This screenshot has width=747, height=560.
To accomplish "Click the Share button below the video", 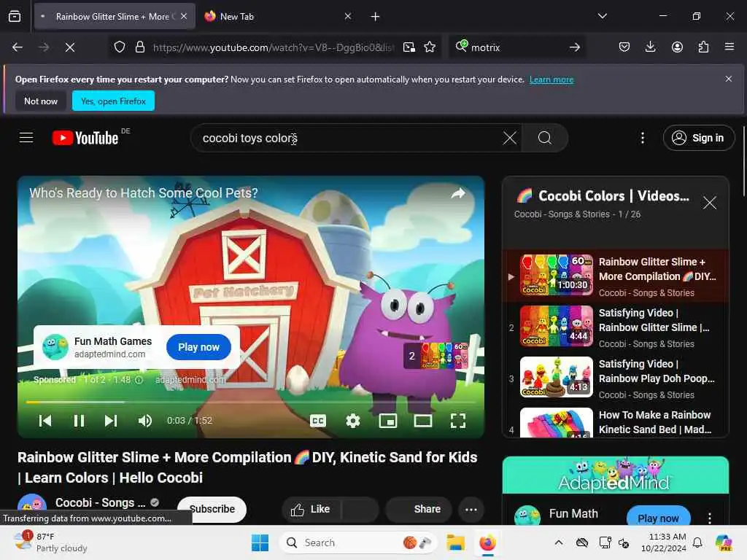I will [419, 509].
